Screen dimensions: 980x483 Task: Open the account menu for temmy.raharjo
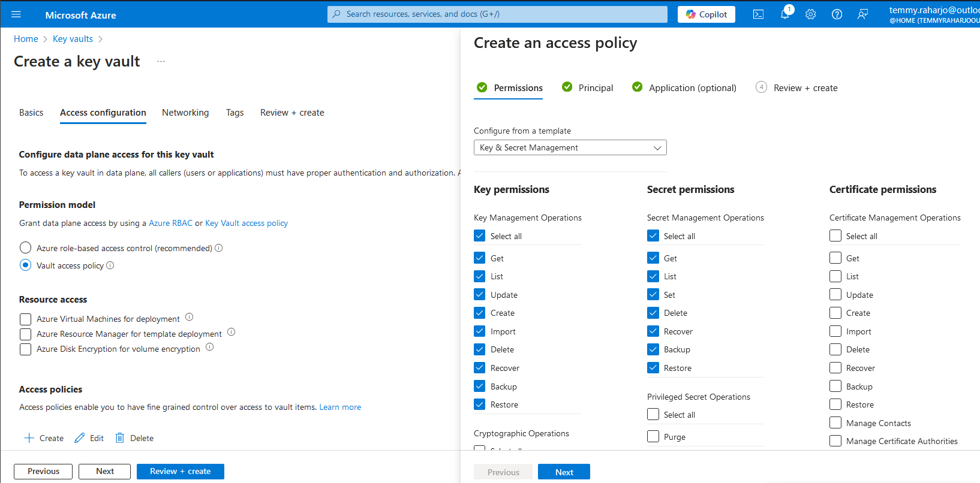[x=934, y=14]
